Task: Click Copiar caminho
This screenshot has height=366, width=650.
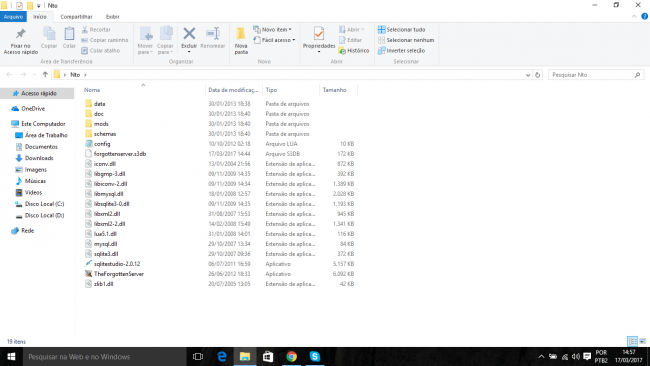Action: point(105,40)
